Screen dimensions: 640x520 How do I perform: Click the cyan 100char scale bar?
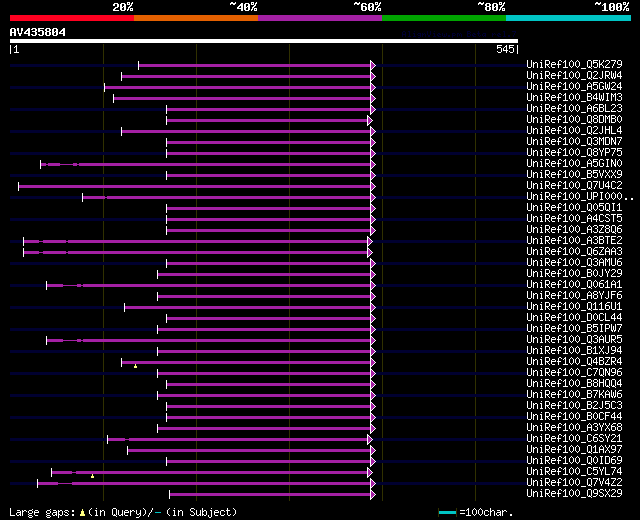coord(447,512)
